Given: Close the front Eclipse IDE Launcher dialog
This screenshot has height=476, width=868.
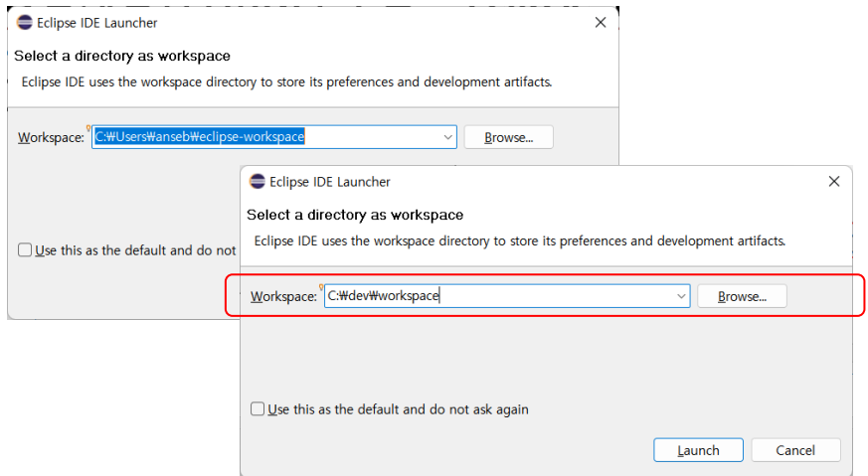Looking at the screenshot, I should point(833,182).
